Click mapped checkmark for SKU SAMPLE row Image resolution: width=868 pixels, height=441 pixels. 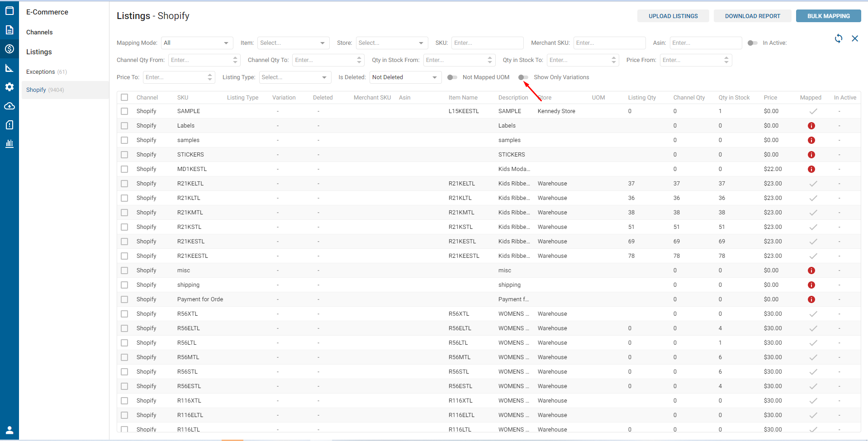813,111
